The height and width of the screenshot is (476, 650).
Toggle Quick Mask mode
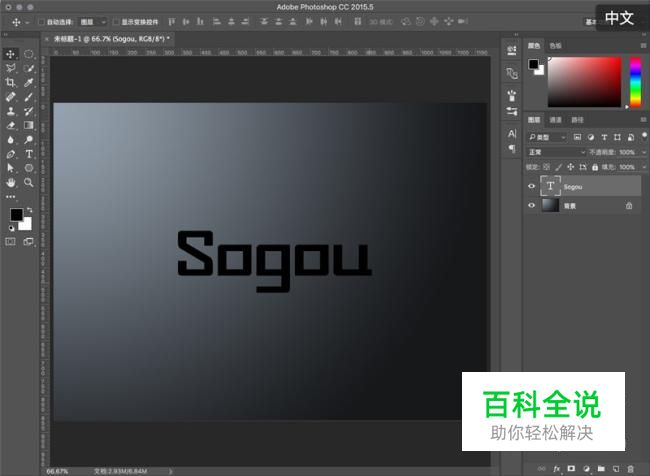[10, 242]
